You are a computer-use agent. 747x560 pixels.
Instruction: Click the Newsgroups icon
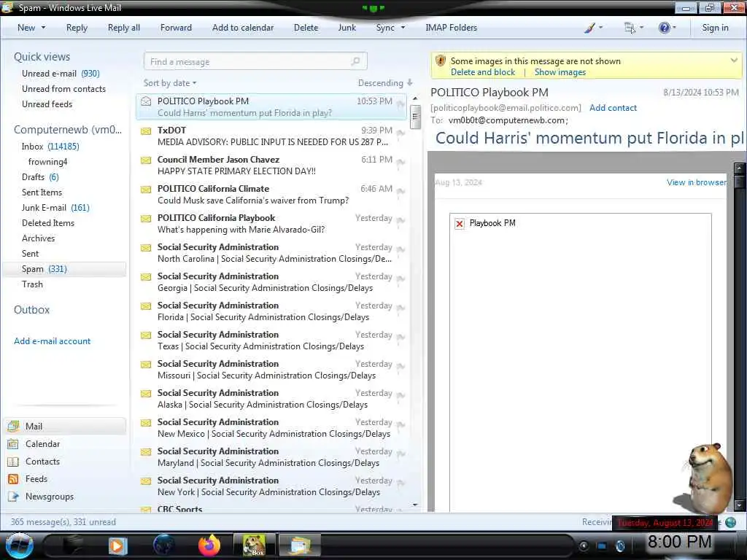tap(13, 497)
